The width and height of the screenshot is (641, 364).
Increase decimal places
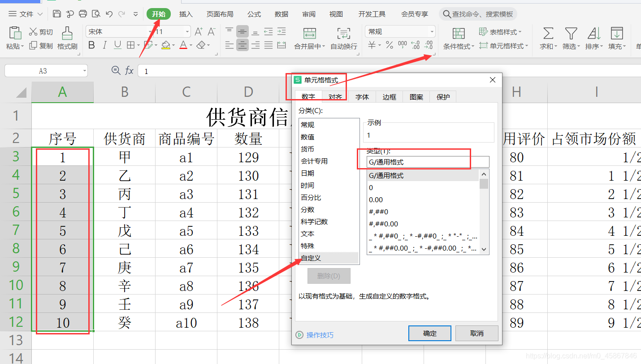click(x=416, y=45)
